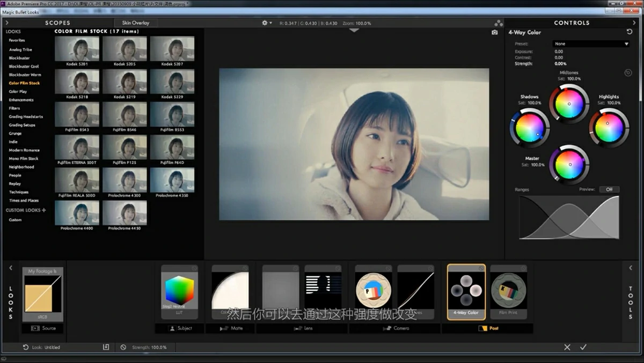Screen dimensions: 644x363
Task: Click the Contrast value 0.00
Action: [559, 57]
